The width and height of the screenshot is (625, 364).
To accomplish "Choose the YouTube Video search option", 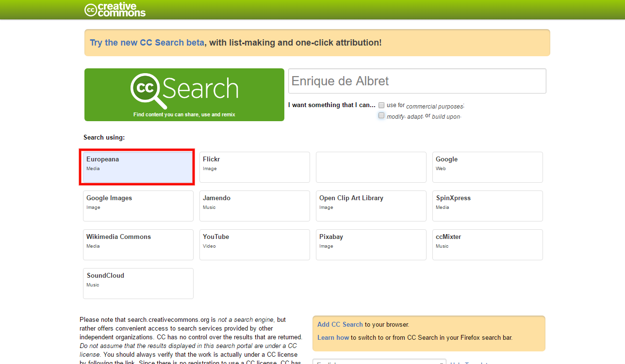I will (255, 245).
